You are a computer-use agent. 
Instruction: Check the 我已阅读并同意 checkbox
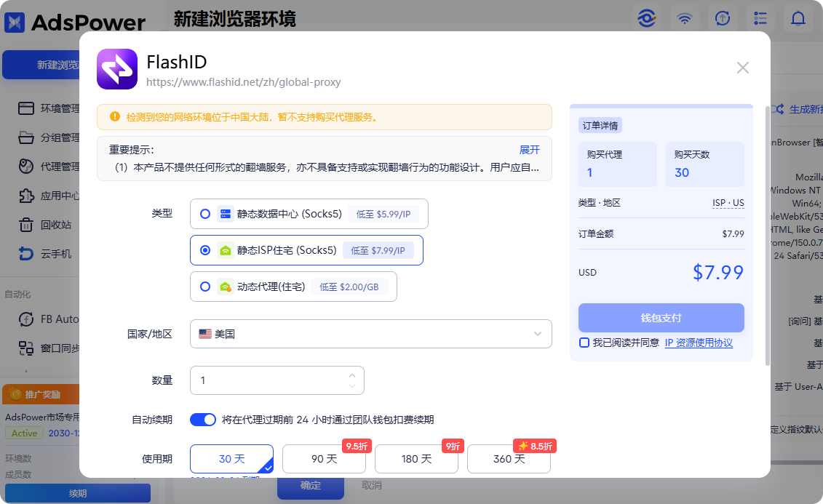click(584, 343)
